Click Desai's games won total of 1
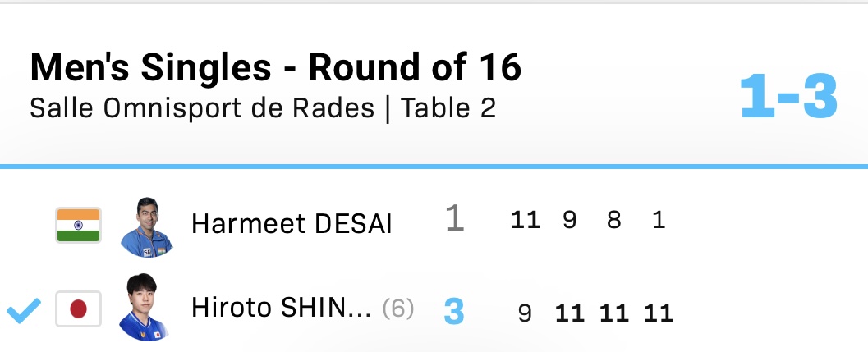This screenshot has height=352, width=868. tap(454, 220)
